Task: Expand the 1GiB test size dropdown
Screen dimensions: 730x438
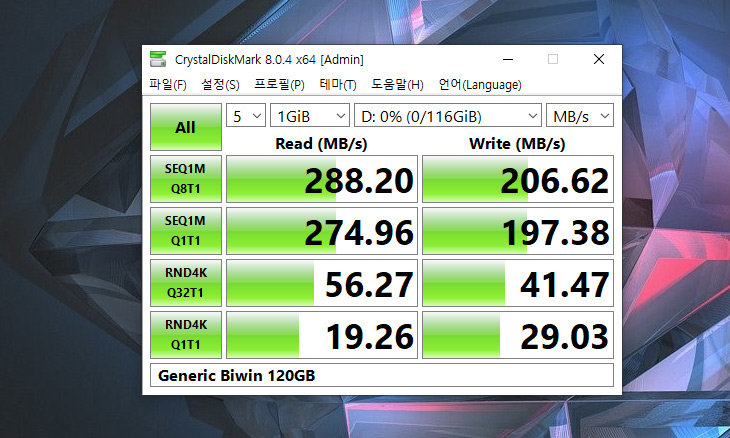Action: click(310, 115)
